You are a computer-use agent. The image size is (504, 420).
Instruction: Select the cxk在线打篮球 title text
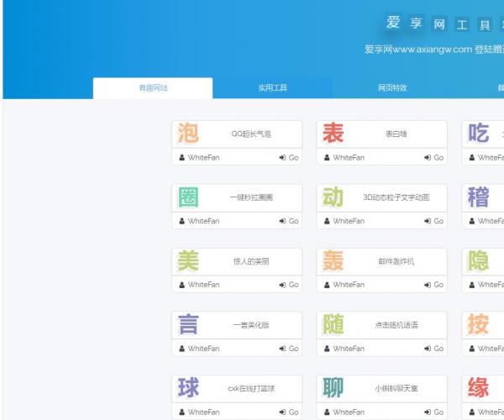pos(251,389)
